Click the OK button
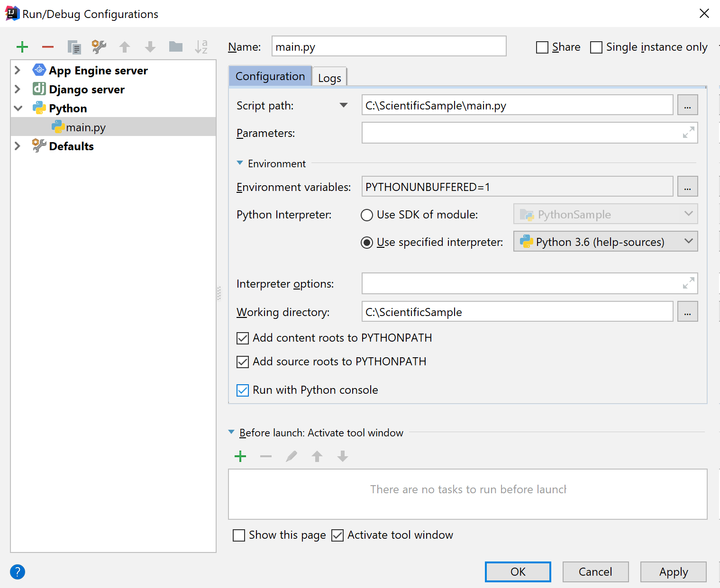Image resolution: width=720 pixels, height=588 pixels. 518,572
